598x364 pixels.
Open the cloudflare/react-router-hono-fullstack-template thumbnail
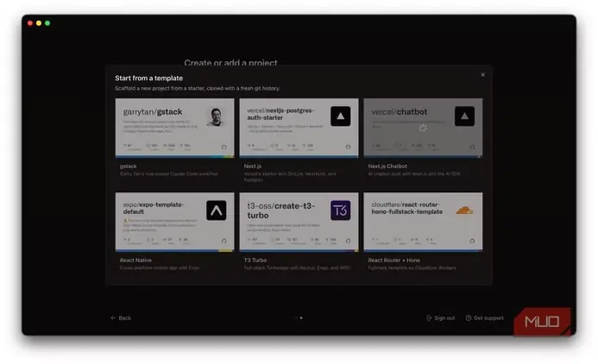tap(423, 222)
